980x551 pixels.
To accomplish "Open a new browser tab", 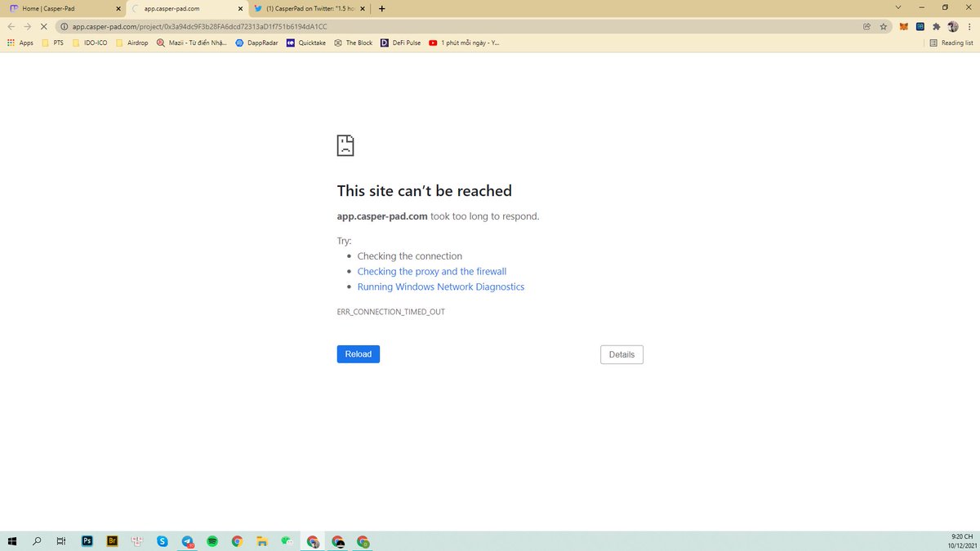I will coord(381,8).
